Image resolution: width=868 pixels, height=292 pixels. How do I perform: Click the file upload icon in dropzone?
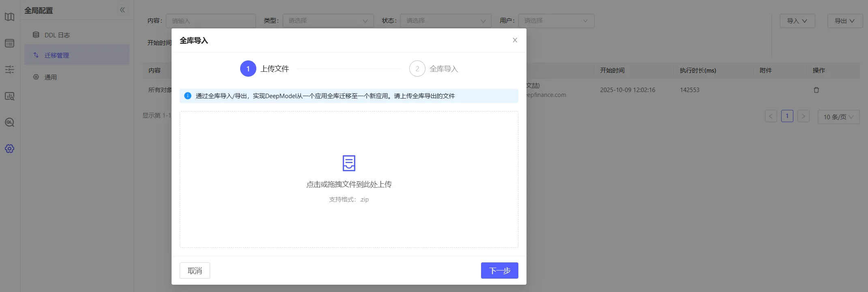point(349,163)
